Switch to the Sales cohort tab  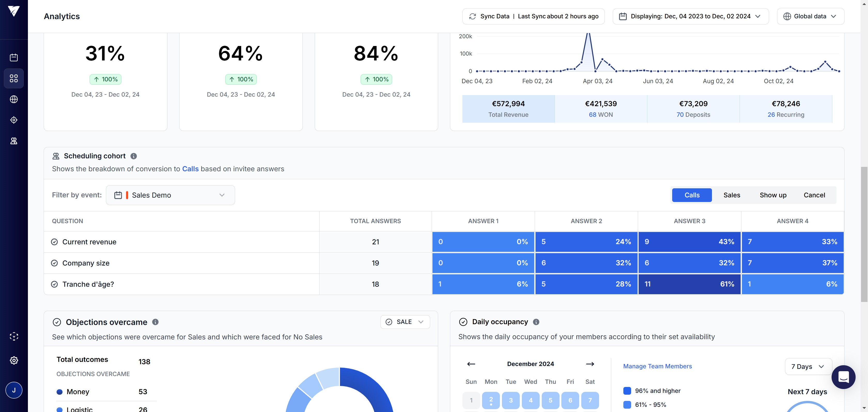[x=732, y=195]
